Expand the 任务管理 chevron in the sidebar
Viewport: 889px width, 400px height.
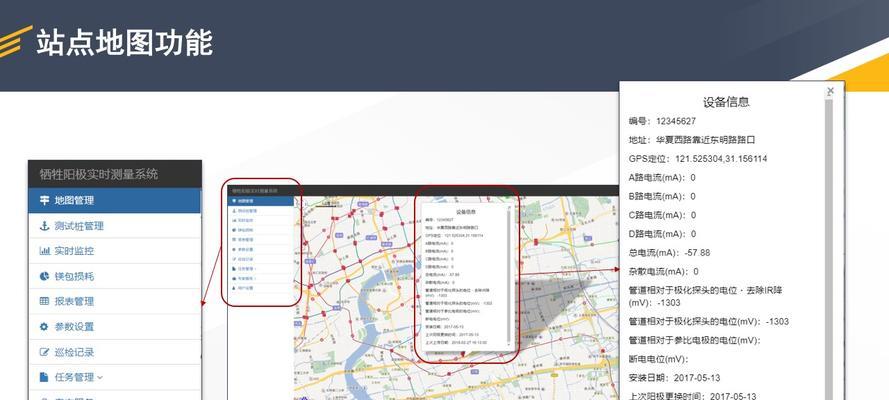tap(100, 378)
